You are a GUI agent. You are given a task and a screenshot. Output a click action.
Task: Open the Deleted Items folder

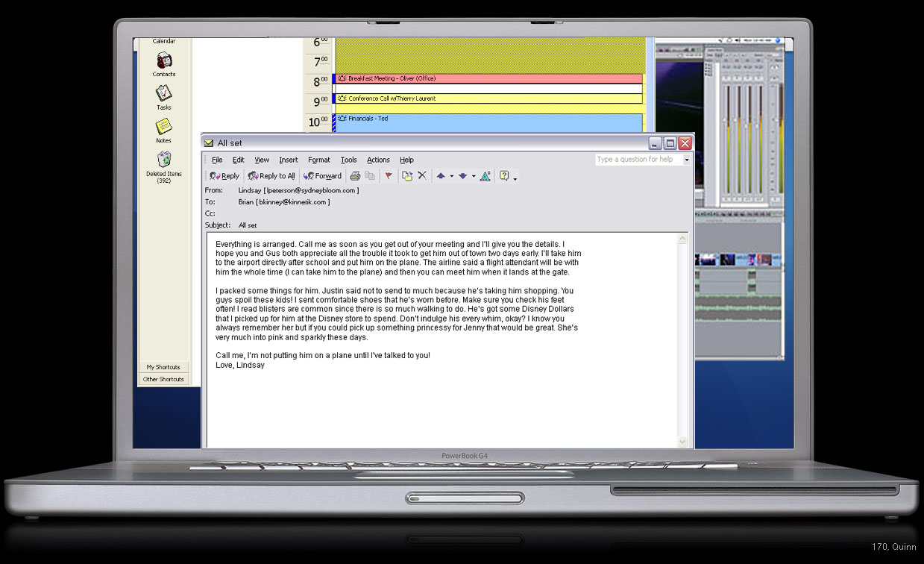pyautogui.click(x=164, y=164)
